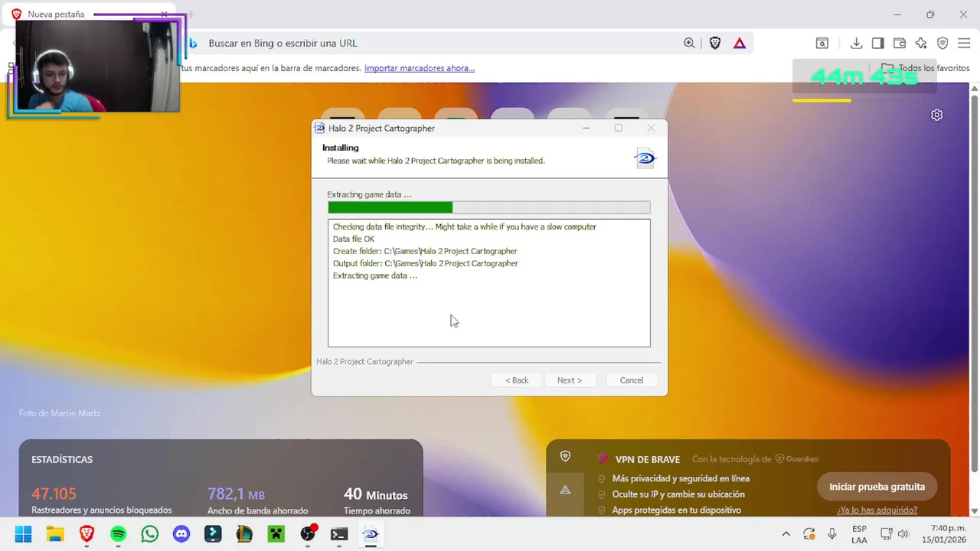Open the Leo AI sparkle icon
The image size is (980, 551).
pyautogui.click(x=921, y=44)
